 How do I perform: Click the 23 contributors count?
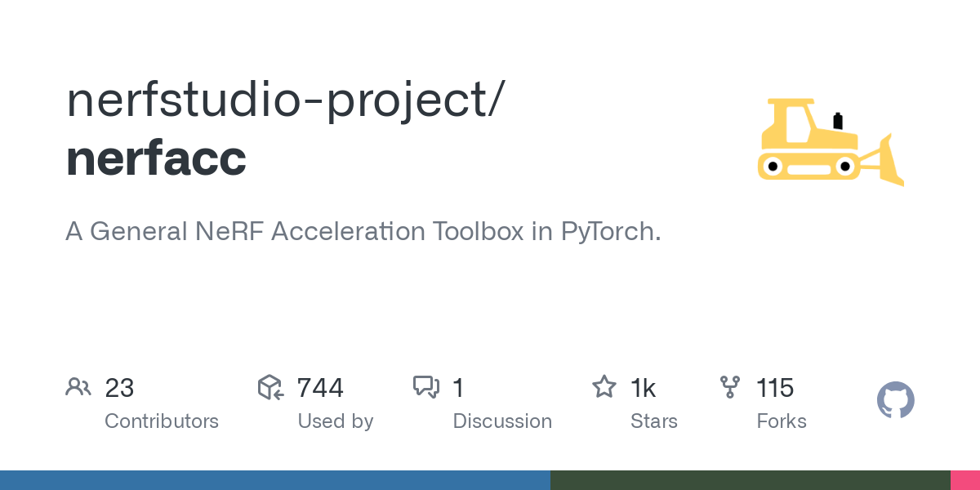119,388
